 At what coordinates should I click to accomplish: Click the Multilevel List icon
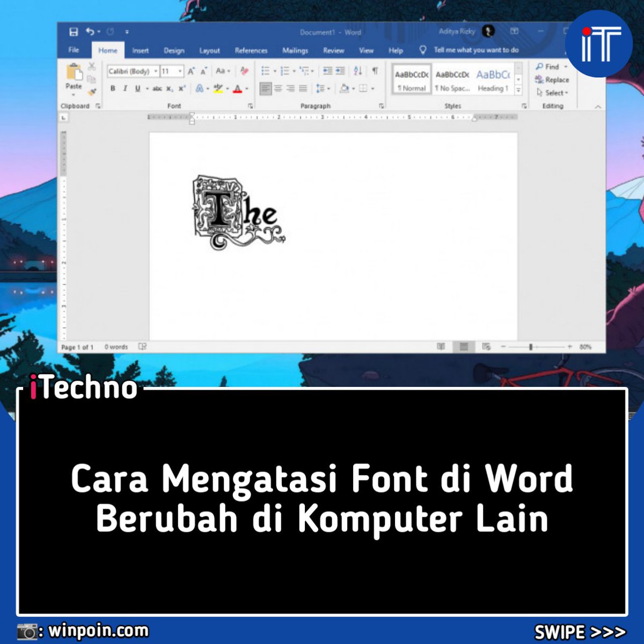pos(304,71)
